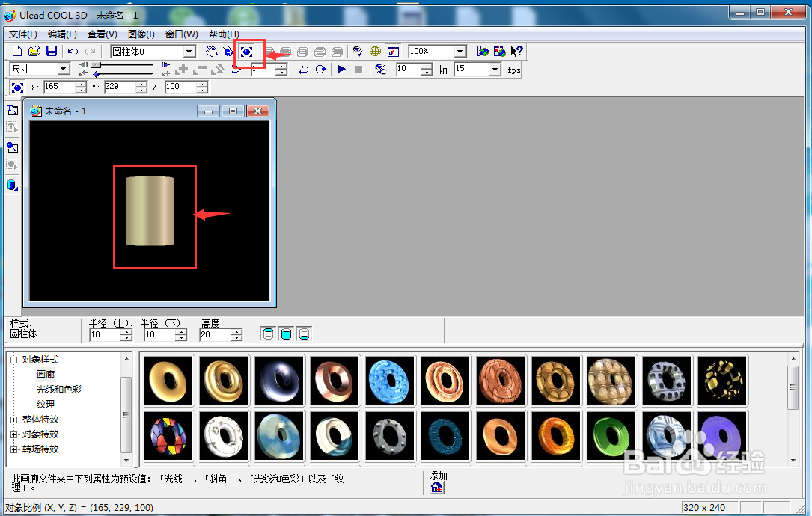Screen dimensions: 812x516
Task: Click the gallery vertical scrollbar down arrow
Action: pyautogui.click(x=793, y=460)
